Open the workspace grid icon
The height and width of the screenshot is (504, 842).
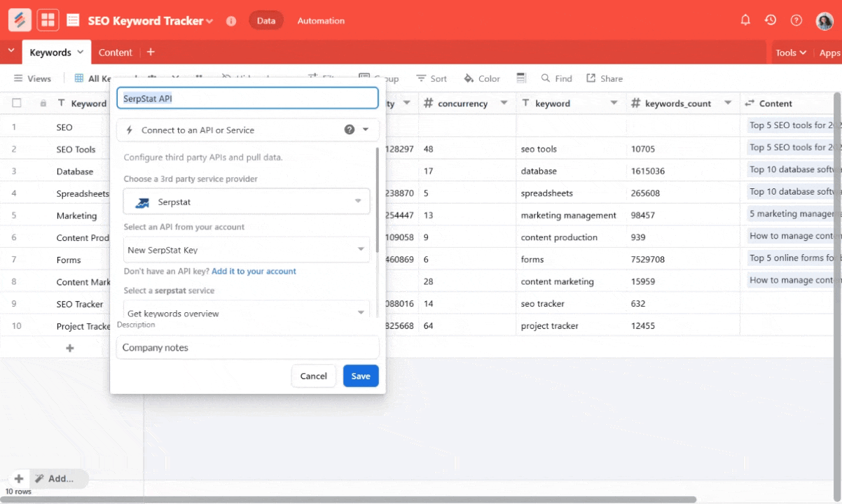coord(48,20)
